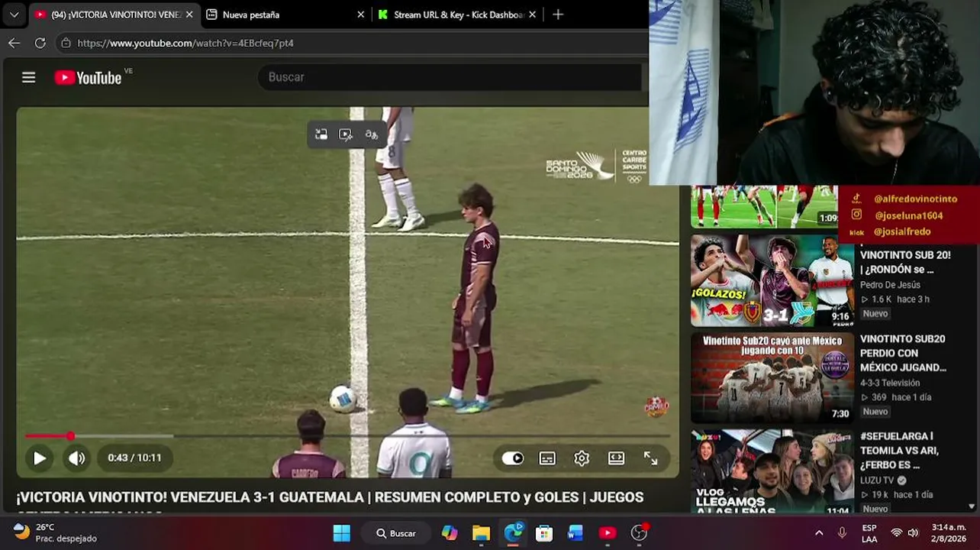
Task: Open the ¡GOLAZOS! 3-1 video thumbnail
Action: tap(772, 280)
